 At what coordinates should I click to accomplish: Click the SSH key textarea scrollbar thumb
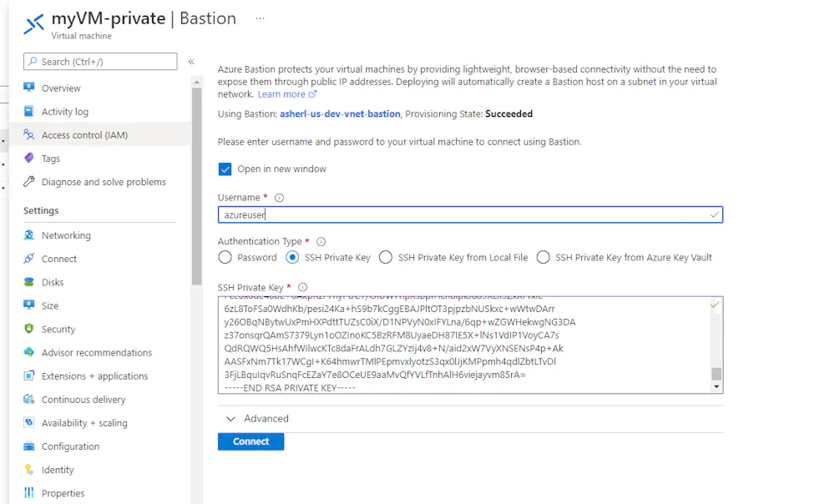click(x=716, y=374)
